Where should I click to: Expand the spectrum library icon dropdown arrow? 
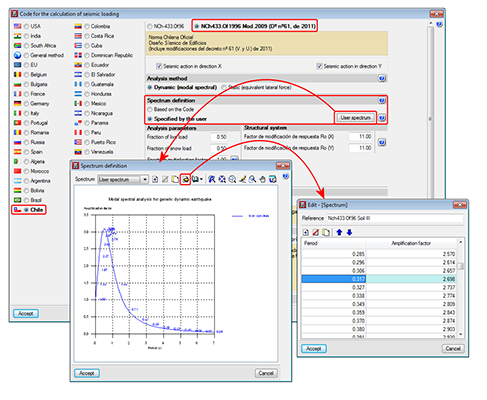[x=201, y=179]
